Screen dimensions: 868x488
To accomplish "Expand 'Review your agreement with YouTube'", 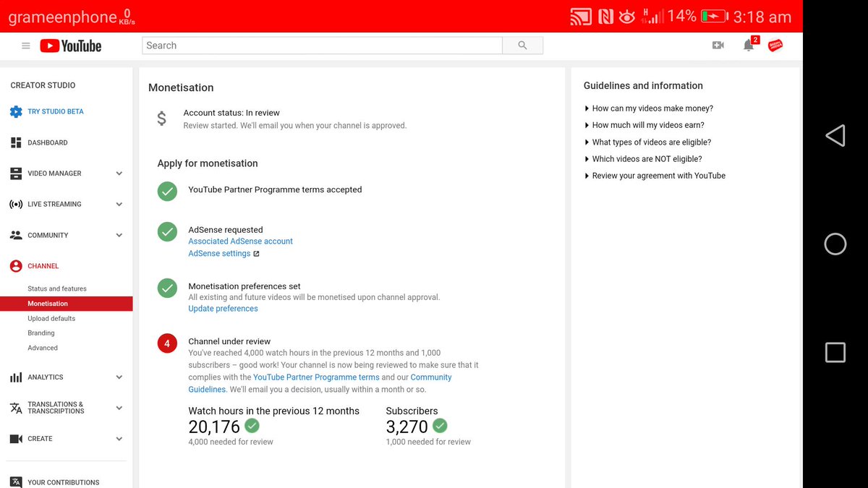I will point(655,176).
